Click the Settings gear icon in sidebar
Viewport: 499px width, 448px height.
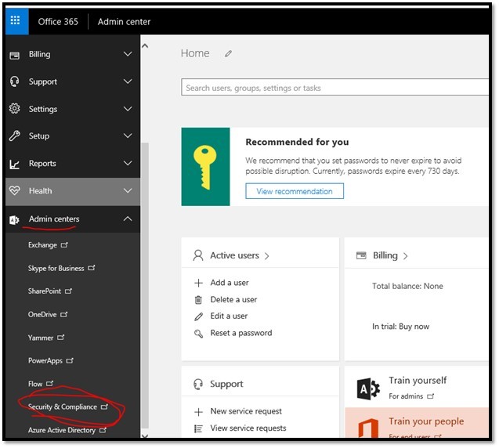14,109
